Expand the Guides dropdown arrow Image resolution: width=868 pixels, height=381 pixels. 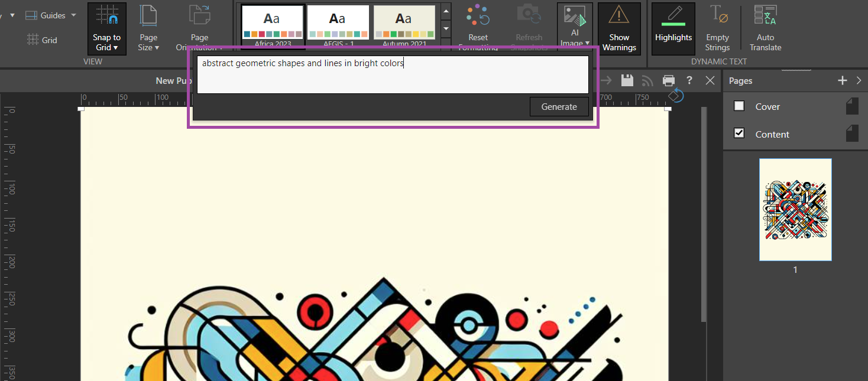pos(74,15)
